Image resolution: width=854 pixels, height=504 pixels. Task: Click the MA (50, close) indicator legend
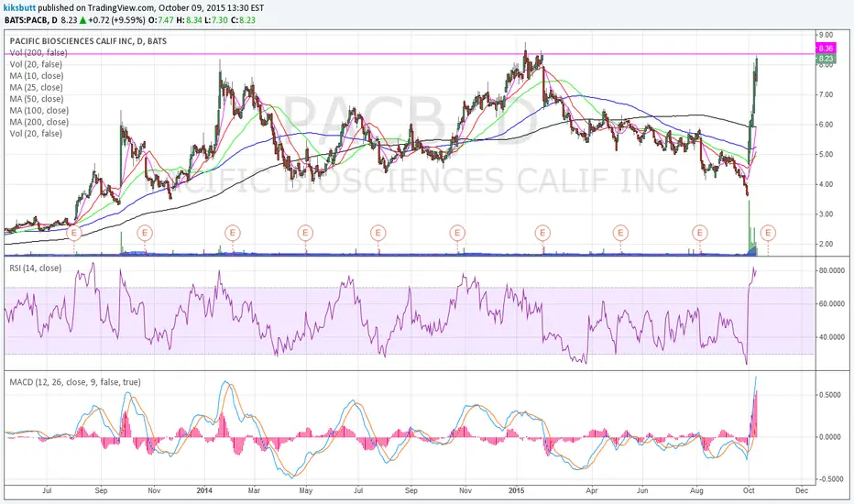coord(37,99)
